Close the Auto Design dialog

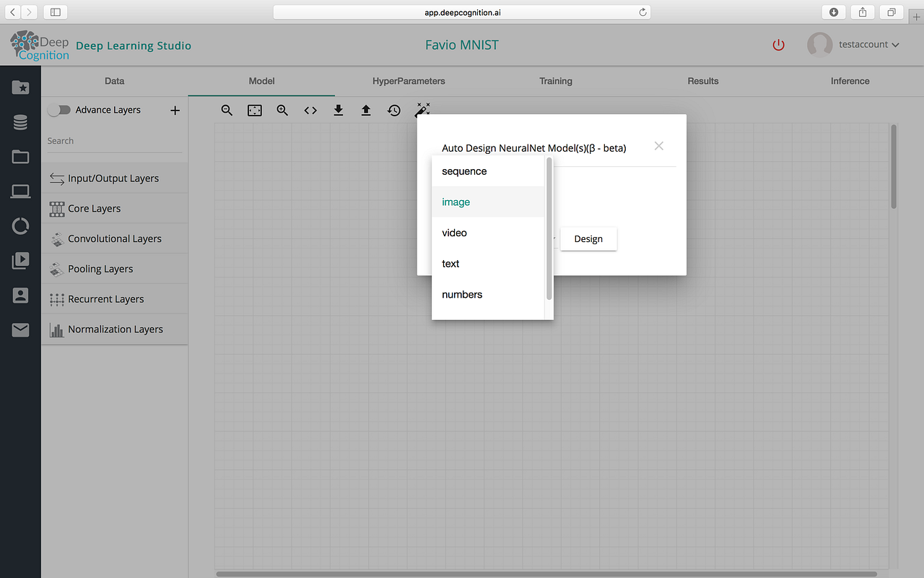click(x=658, y=146)
